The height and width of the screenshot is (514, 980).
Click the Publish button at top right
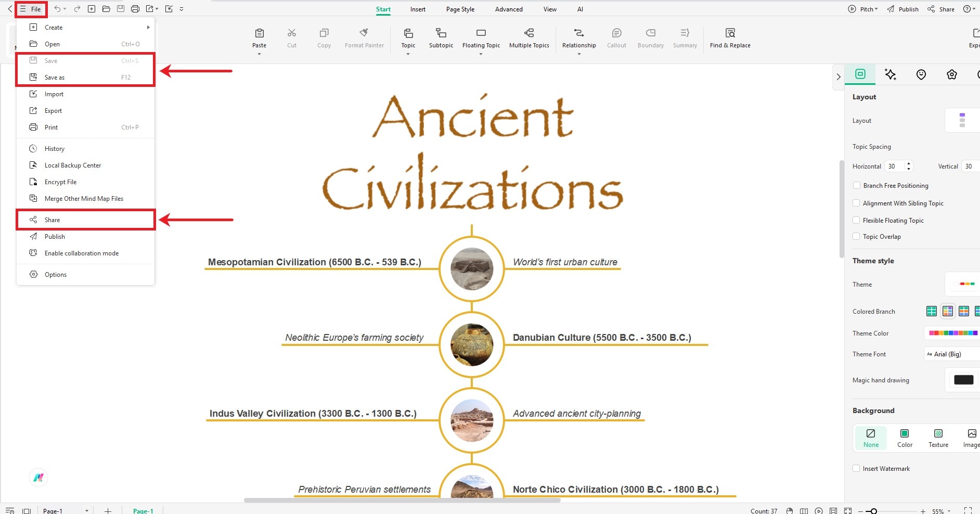click(903, 9)
